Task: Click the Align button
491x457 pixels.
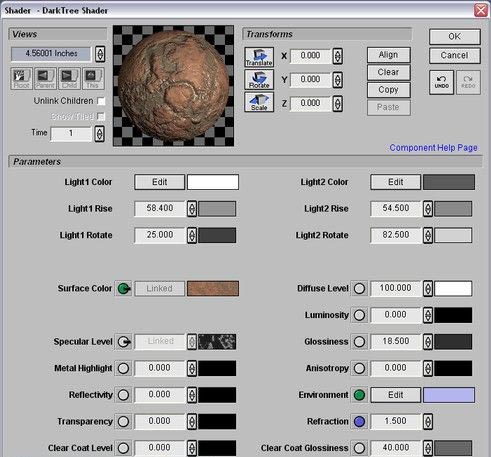Action: click(x=388, y=55)
